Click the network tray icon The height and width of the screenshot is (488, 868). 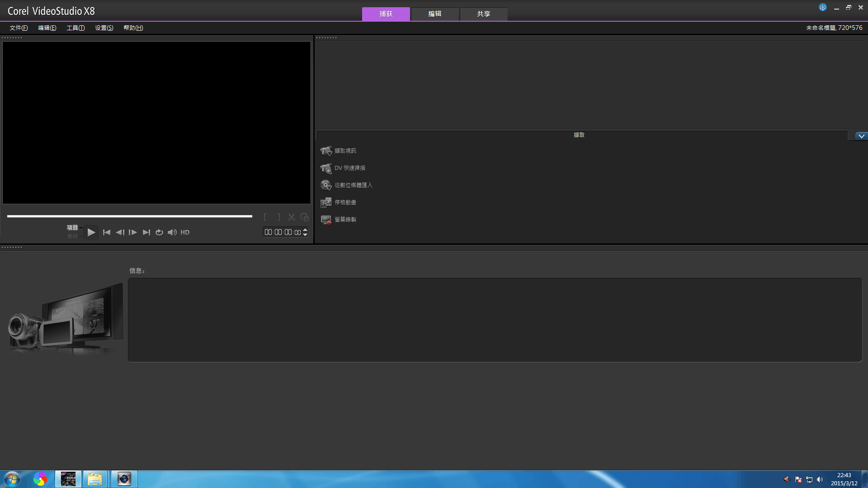click(809, 479)
